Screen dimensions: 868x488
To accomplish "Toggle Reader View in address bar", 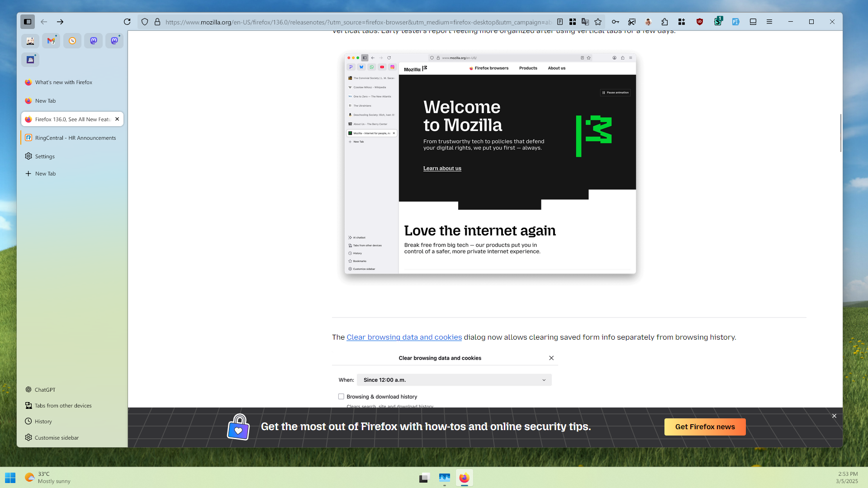I will [560, 22].
